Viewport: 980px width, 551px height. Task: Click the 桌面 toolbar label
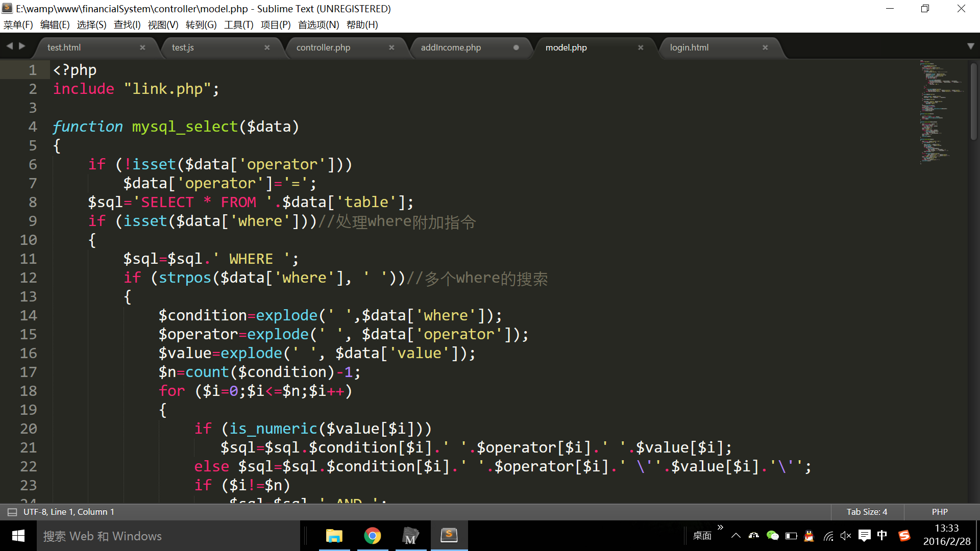click(x=702, y=536)
